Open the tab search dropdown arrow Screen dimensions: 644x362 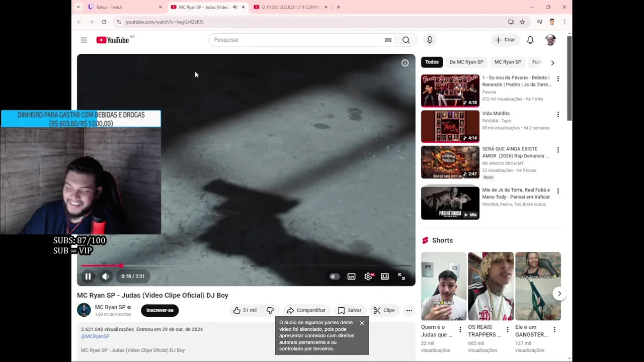click(x=78, y=7)
